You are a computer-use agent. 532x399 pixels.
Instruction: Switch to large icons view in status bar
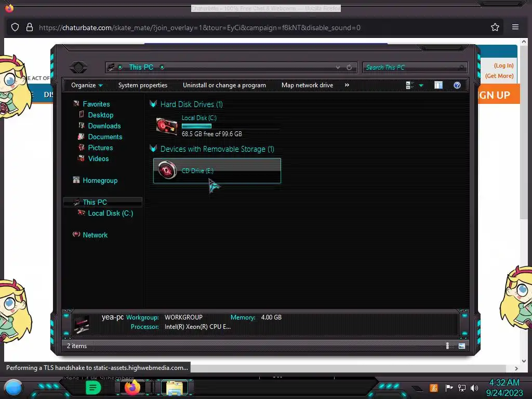462,345
